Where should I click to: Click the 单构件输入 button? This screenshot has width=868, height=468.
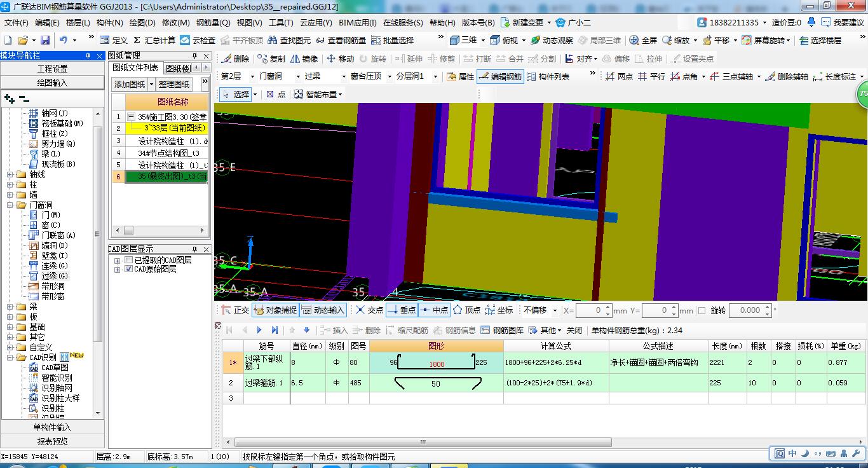53,427
